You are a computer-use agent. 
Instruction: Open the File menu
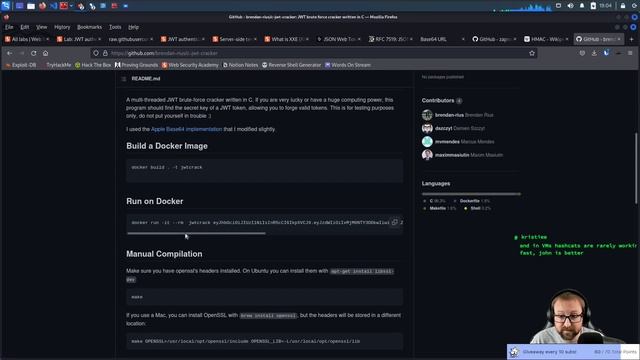point(9,27)
